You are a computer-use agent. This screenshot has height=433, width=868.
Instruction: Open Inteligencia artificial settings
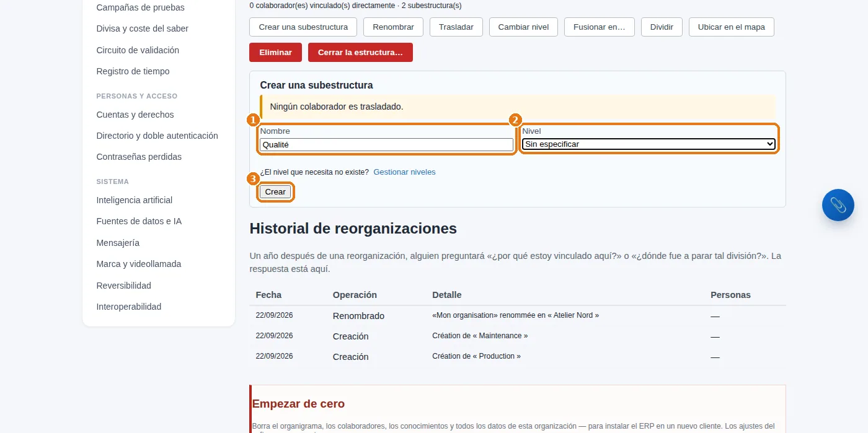(135, 200)
